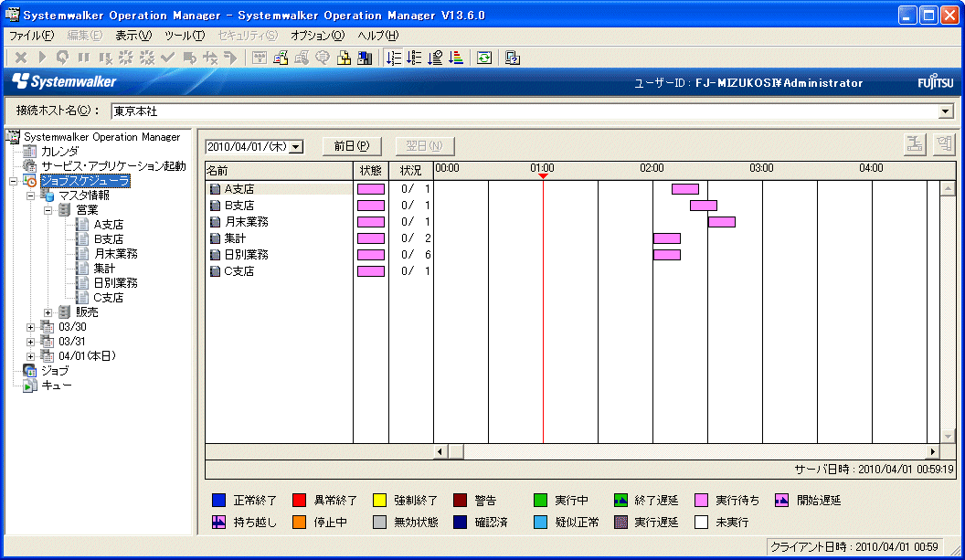Select the ジョブ icon in the tree

pos(30,371)
